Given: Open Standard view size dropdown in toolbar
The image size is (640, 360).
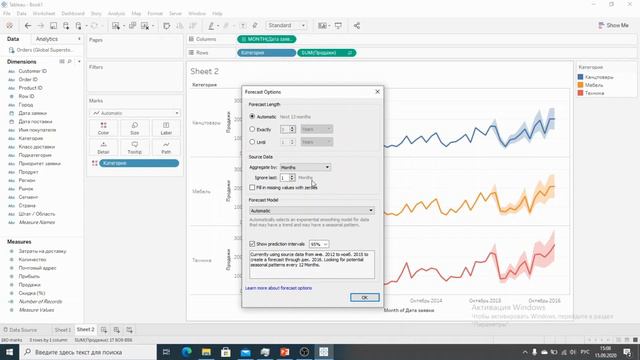Looking at the screenshot, I should pos(287,26).
